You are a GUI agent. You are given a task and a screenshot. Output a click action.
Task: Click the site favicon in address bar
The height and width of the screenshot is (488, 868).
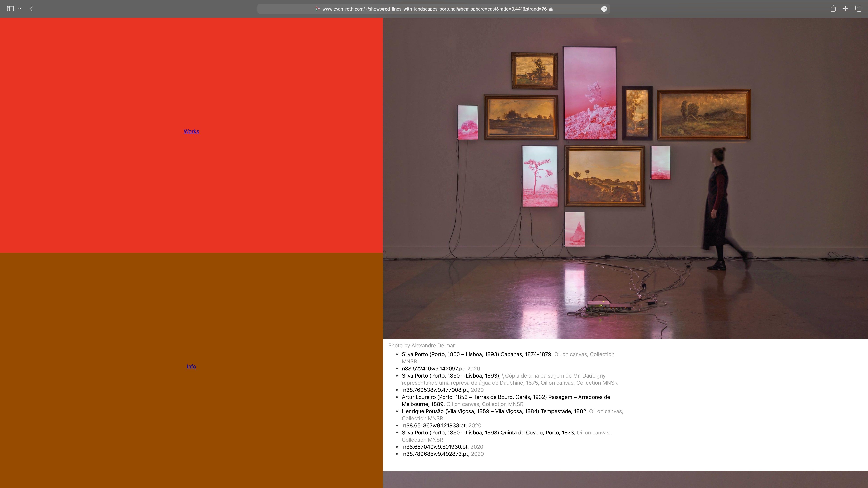317,9
